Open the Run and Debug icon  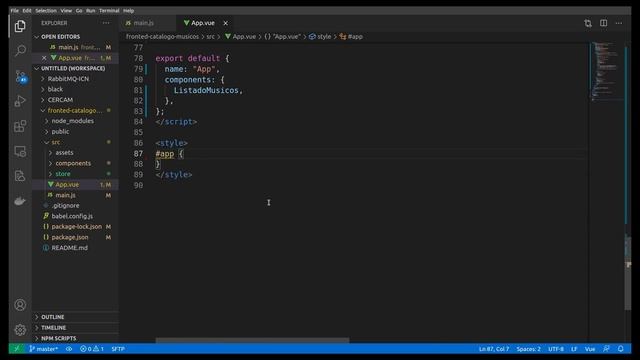click(x=20, y=101)
